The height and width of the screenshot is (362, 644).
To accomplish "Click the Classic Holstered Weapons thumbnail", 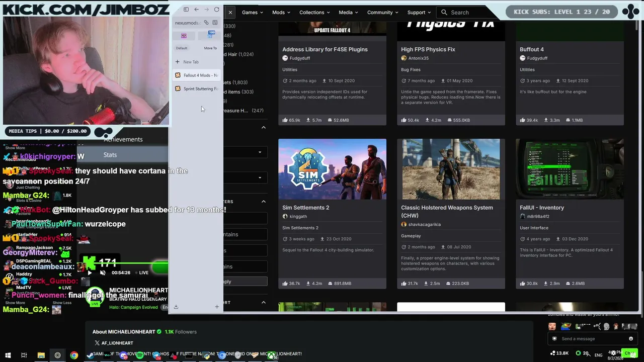I will tap(451, 169).
